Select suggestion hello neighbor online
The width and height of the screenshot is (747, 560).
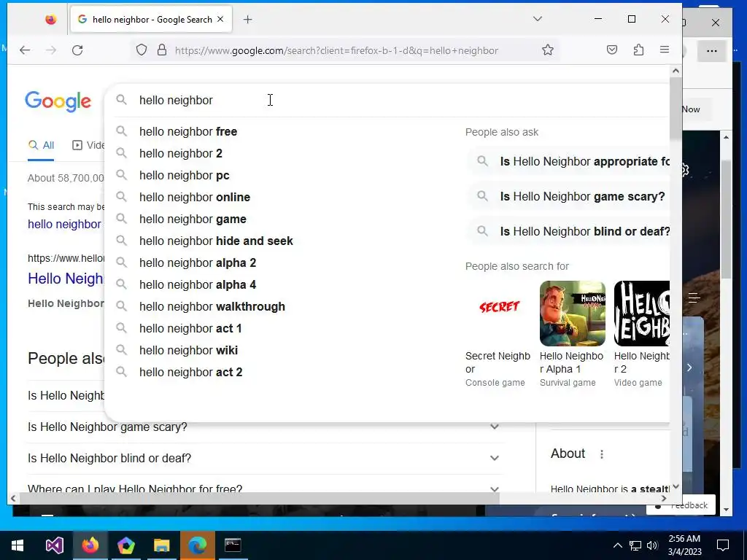pos(194,197)
